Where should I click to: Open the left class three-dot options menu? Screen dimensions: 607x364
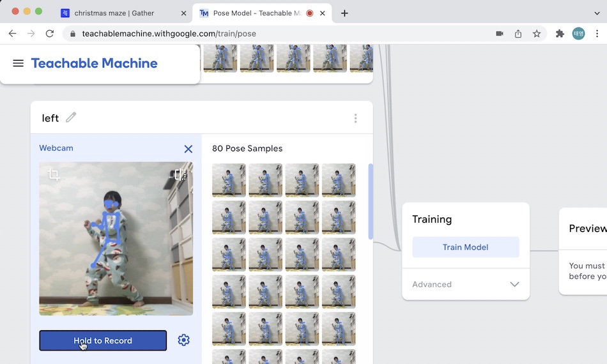click(355, 118)
